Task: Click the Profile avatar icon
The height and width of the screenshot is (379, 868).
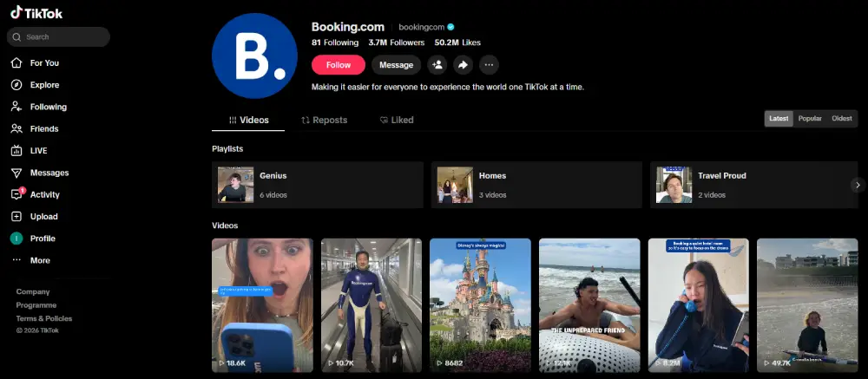Action: [x=16, y=239]
